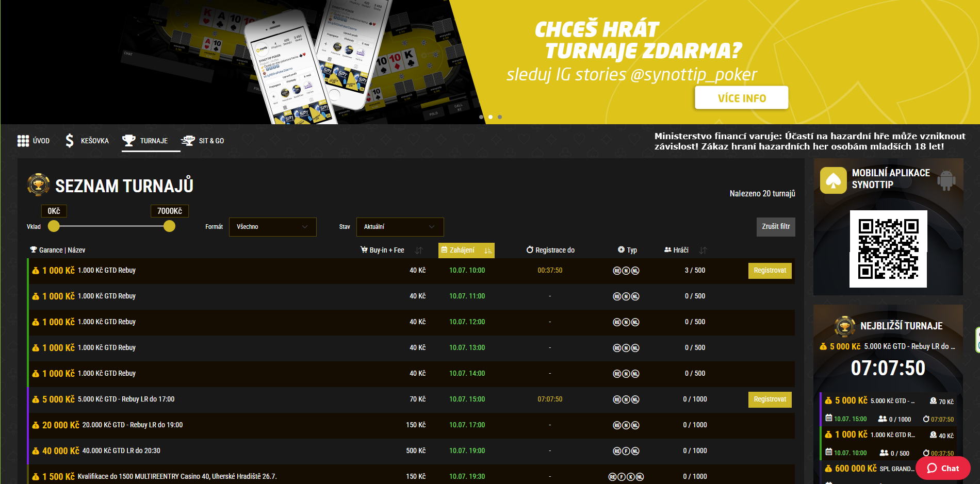980x484 pixels.
Task: Click the Synottip spade app icon
Action: (x=833, y=180)
